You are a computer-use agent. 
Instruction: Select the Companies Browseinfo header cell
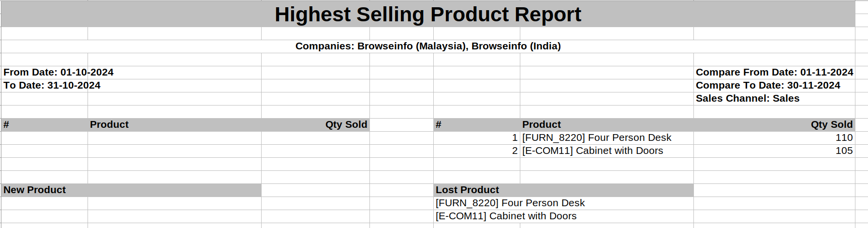(428, 46)
